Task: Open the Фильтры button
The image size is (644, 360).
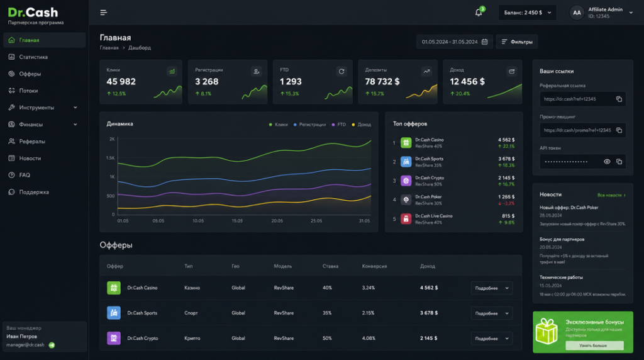Action: point(517,42)
